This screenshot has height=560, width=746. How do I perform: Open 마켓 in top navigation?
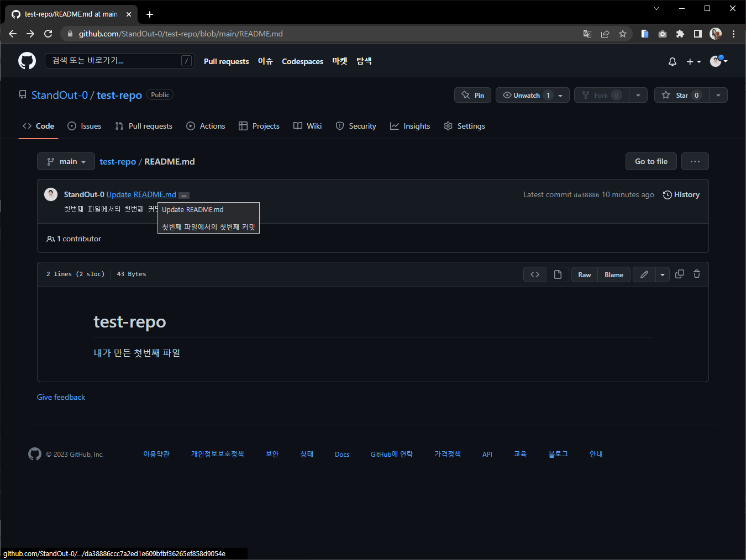click(x=340, y=61)
